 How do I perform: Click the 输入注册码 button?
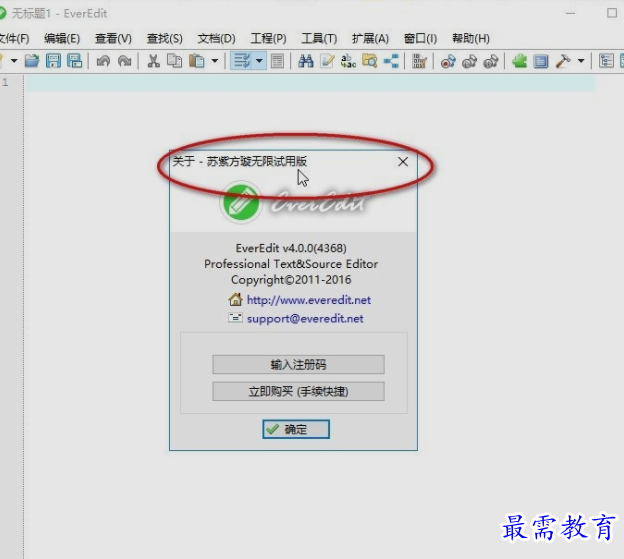coord(298,364)
